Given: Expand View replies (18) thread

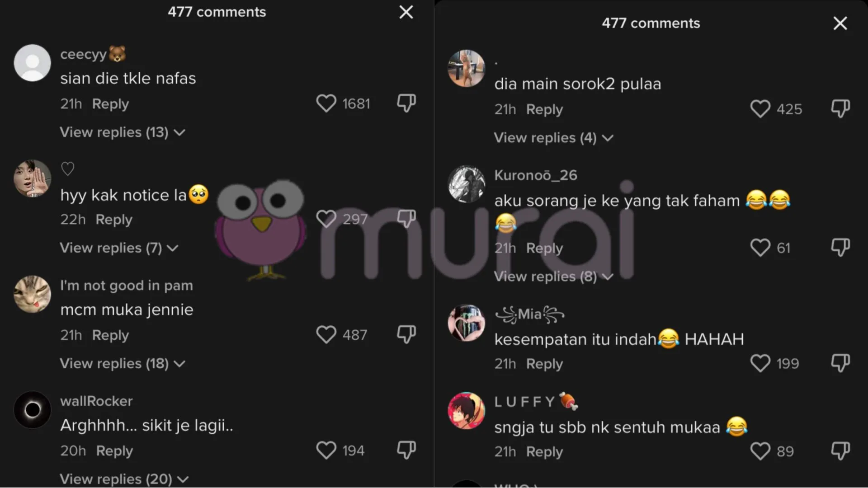Looking at the screenshot, I should point(123,363).
